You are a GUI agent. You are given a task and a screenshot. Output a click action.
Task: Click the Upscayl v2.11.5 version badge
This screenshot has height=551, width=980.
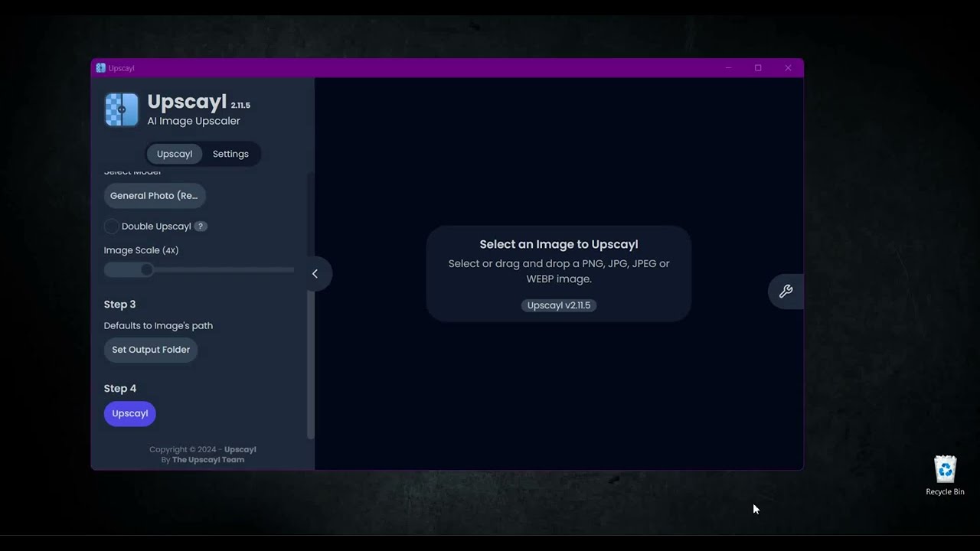pyautogui.click(x=559, y=305)
